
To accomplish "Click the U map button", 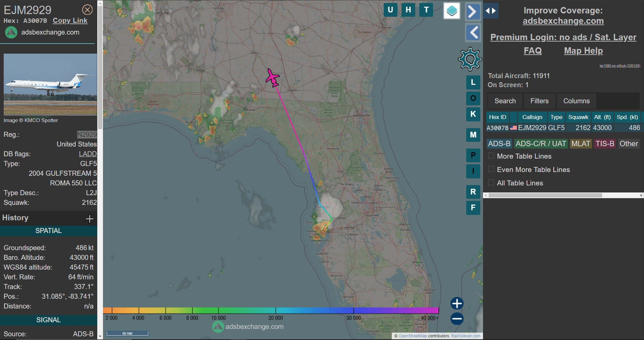I will [x=390, y=10].
